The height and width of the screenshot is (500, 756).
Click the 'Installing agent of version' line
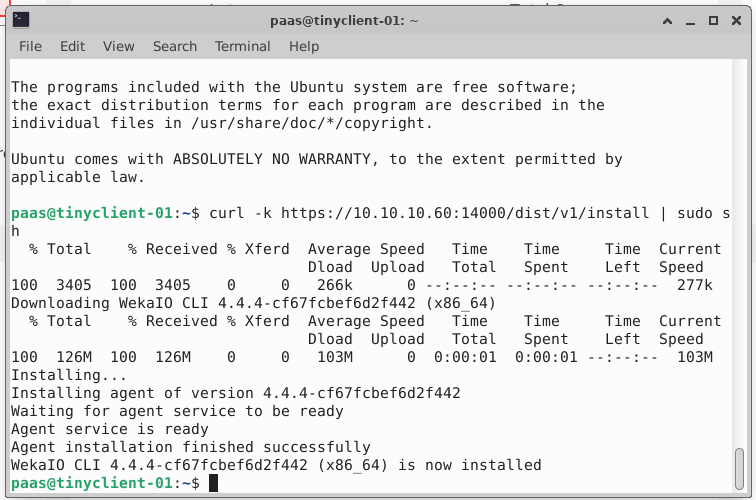pos(236,393)
